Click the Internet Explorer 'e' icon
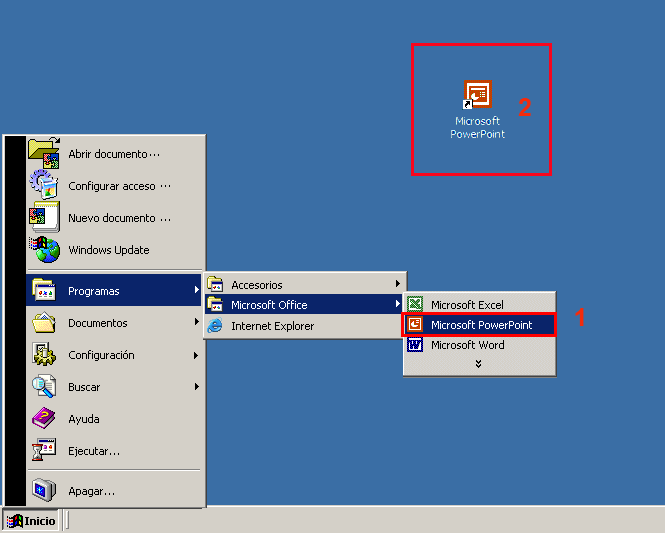Screen dimensions: 665x533 [215, 326]
